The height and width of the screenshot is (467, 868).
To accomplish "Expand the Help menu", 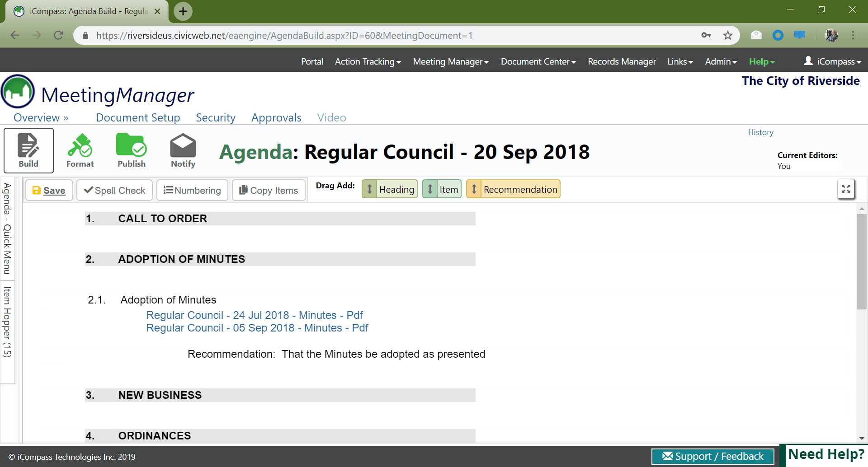I will coord(761,61).
